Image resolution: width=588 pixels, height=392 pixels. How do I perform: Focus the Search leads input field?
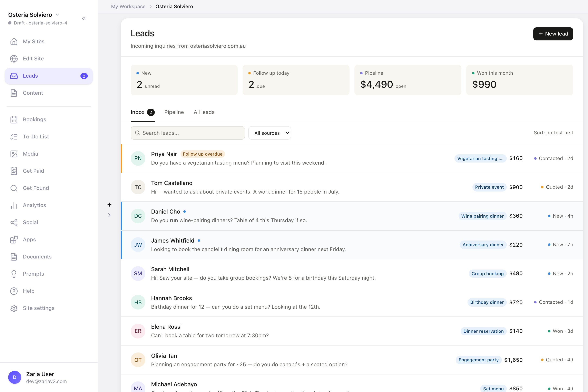point(188,133)
